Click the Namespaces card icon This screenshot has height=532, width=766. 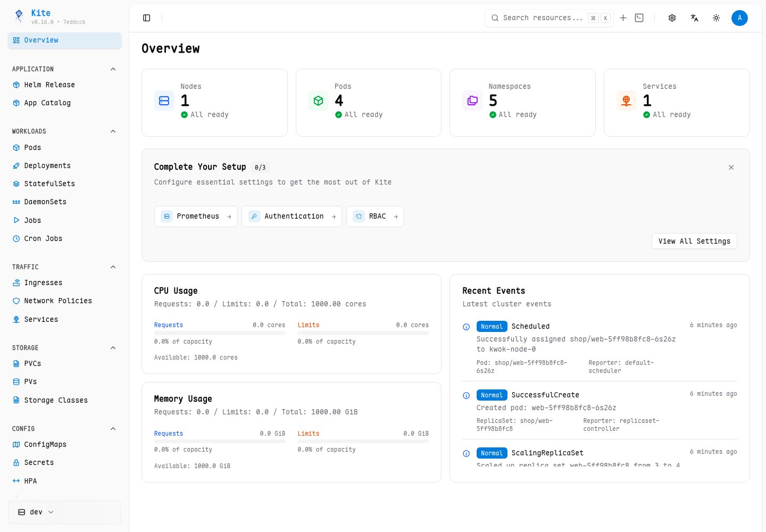coord(472,101)
